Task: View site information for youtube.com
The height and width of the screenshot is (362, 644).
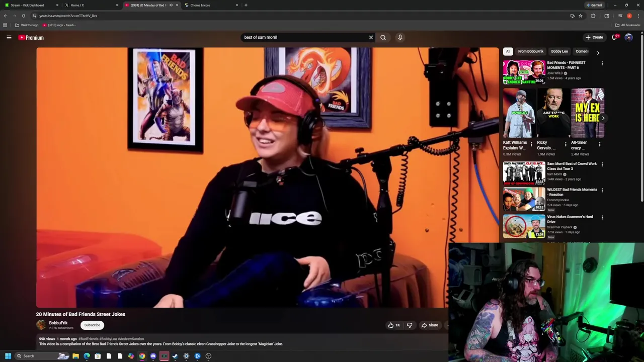Action: (34, 16)
